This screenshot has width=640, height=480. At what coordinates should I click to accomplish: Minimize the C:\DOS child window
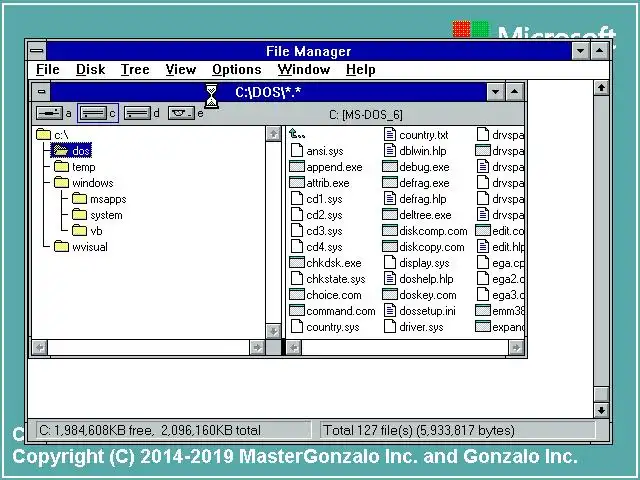pyautogui.click(x=496, y=91)
